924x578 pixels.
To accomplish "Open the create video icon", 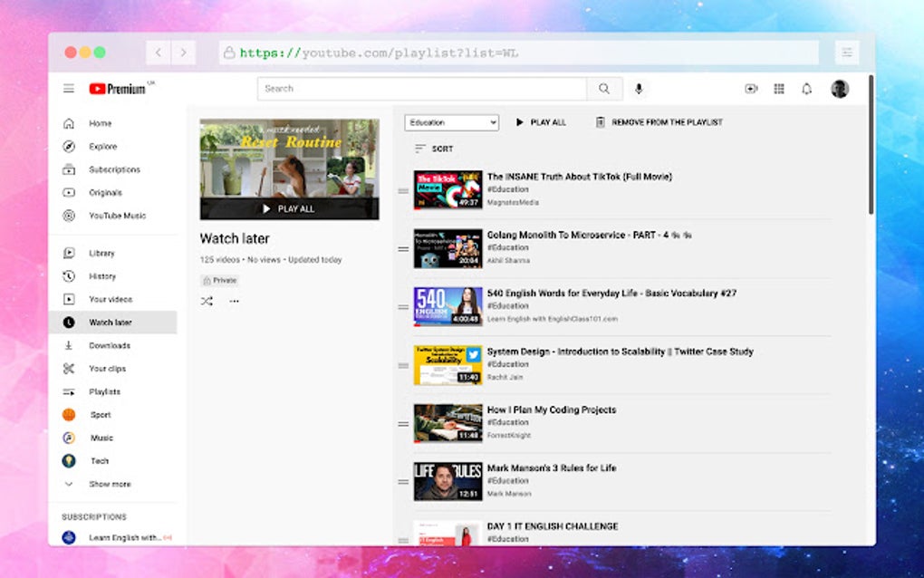I will [751, 89].
